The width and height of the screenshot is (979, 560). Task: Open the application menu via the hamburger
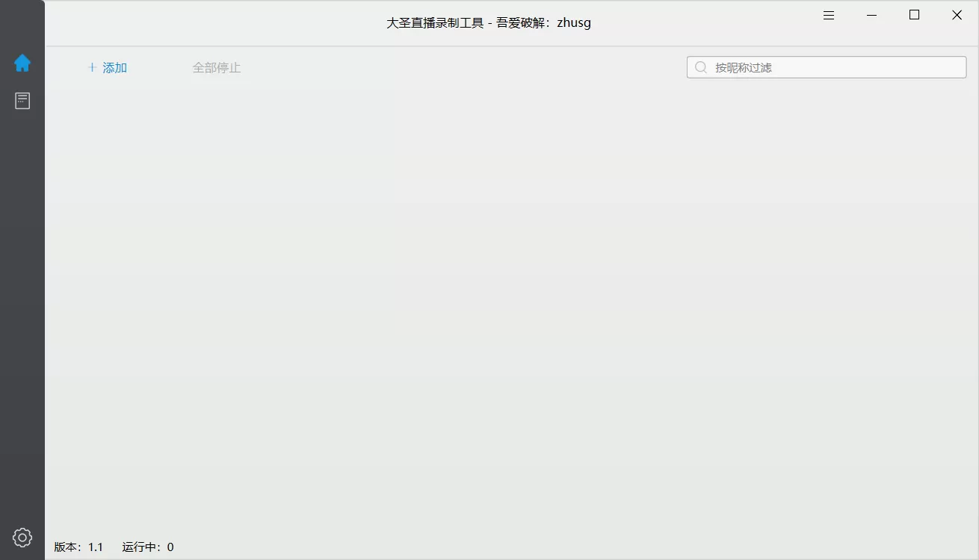coord(828,14)
